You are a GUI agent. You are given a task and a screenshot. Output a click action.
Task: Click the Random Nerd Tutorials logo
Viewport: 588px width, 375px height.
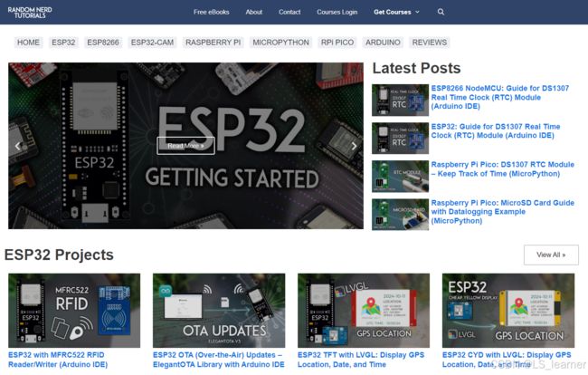tap(30, 13)
